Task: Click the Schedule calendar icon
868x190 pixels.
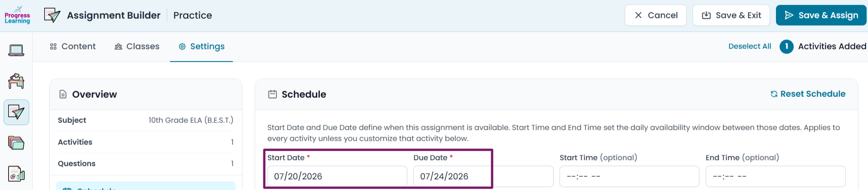Action: [x=272, y=94]
